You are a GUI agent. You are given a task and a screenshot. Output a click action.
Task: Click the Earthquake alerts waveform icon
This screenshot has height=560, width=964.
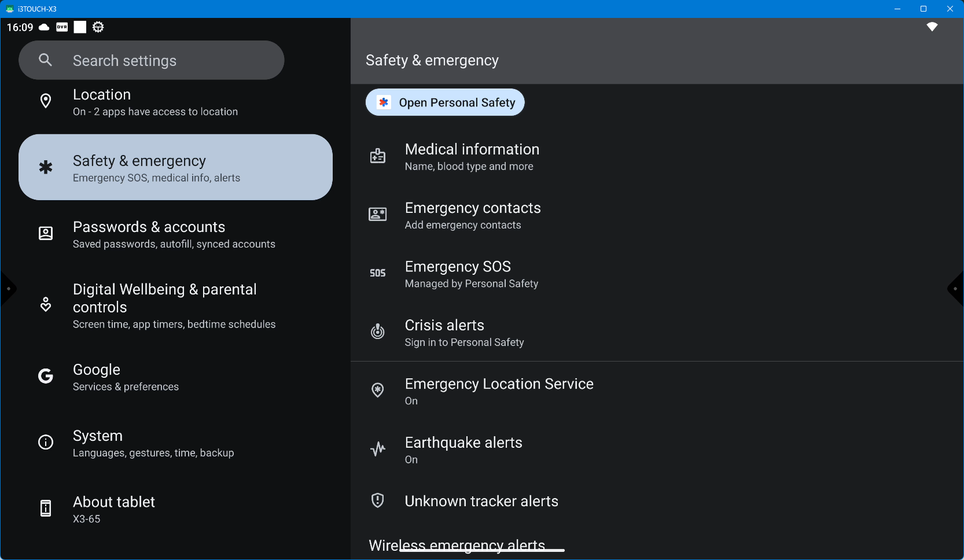click(377, 449)
